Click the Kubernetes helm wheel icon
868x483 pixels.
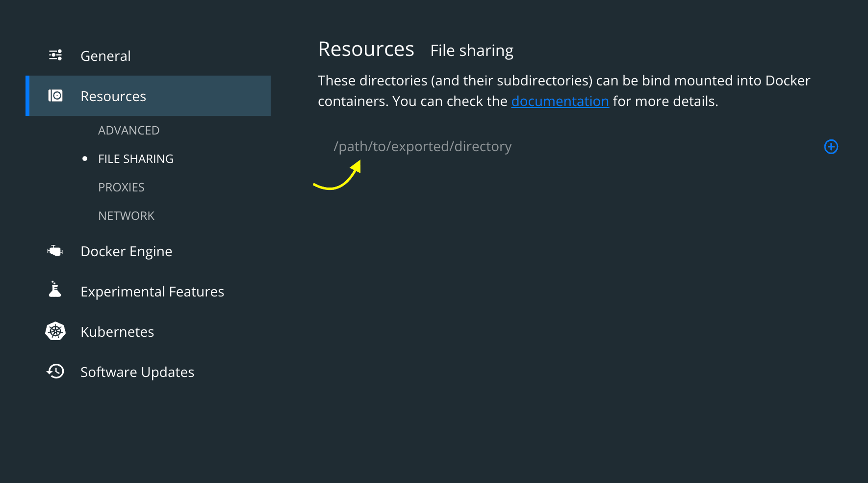55,331
